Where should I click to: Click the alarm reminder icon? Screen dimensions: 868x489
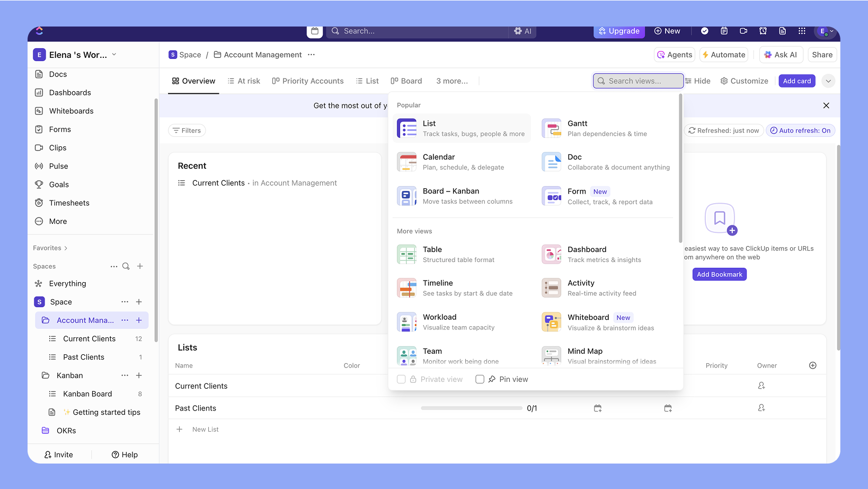click(x=763, y=31)
